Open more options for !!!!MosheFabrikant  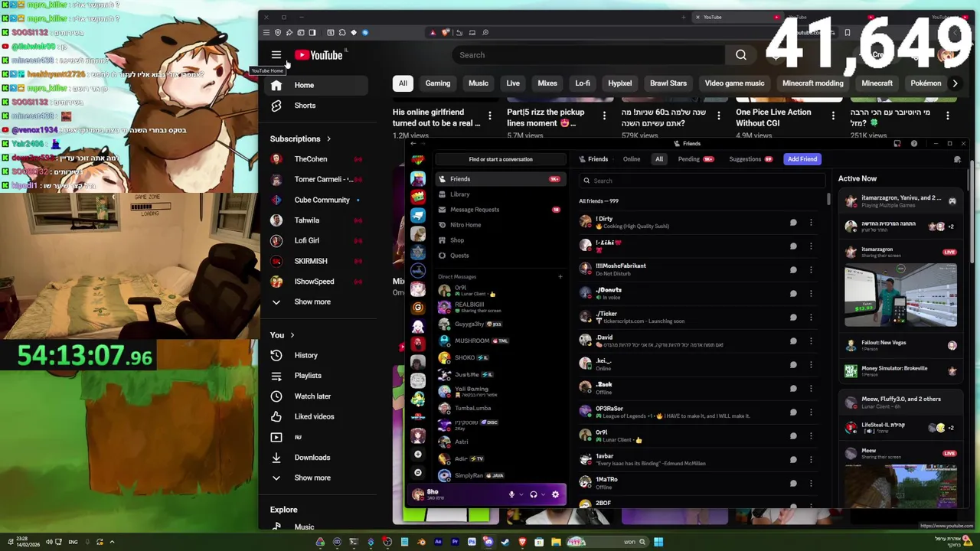pyautogui.click(x=811, y=270)
